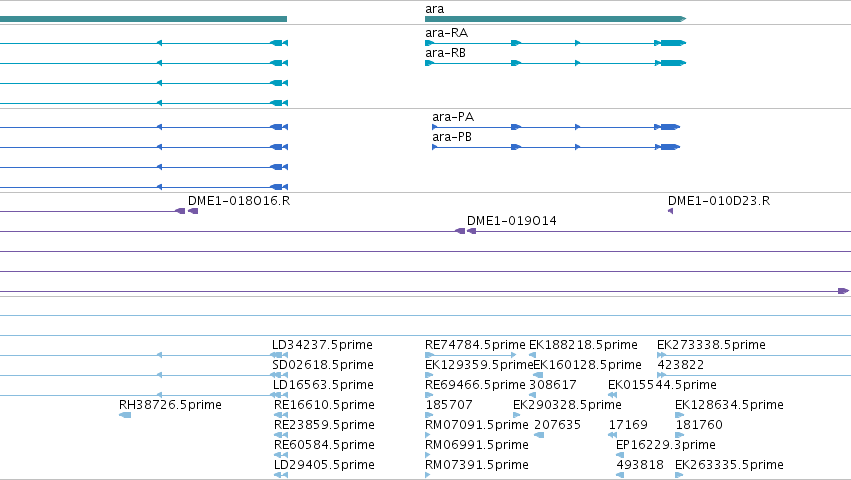Select the EK015544.5prime EST
This screenshot has width=851, height=480.
[663, 384]
